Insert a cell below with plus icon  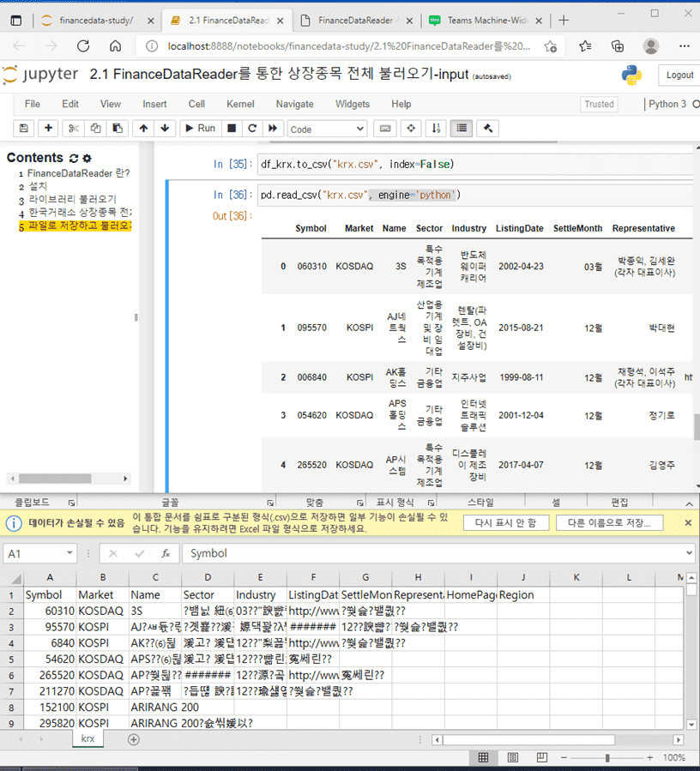point(48,129)
